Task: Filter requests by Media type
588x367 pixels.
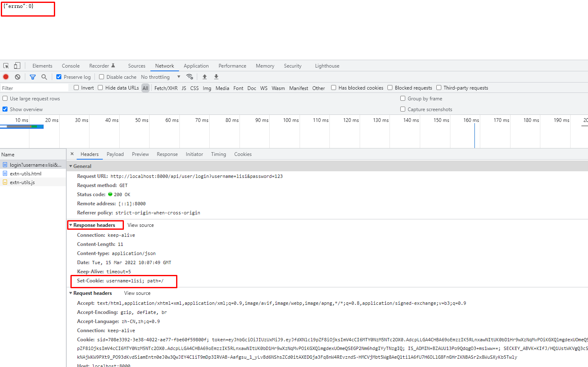Action: pos(223,88)
